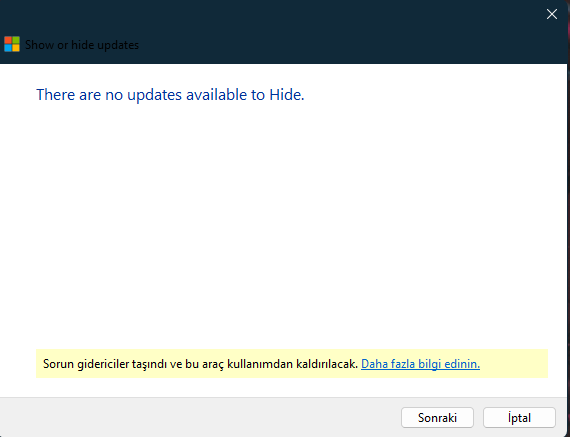Image resolution: width=570 pixels, height=437 pixels.
Task: Click the word "kaldırılacak" in yellow notice
Action: 327,364
